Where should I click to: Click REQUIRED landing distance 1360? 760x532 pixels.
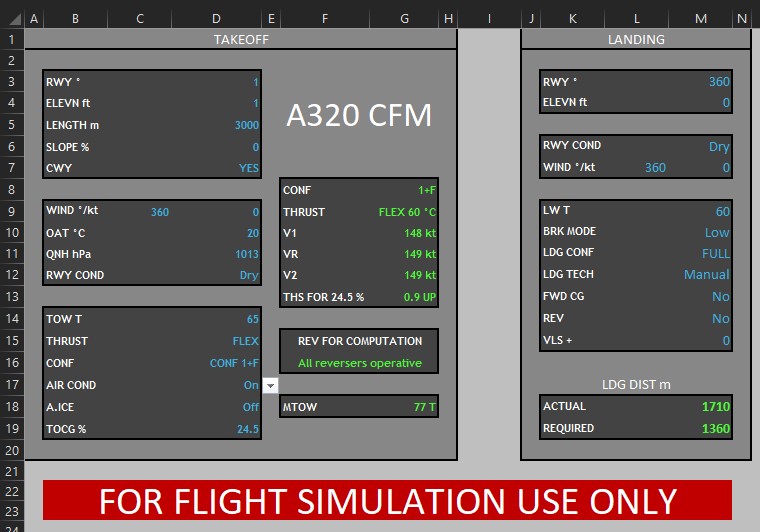click(x=716, y=428)
